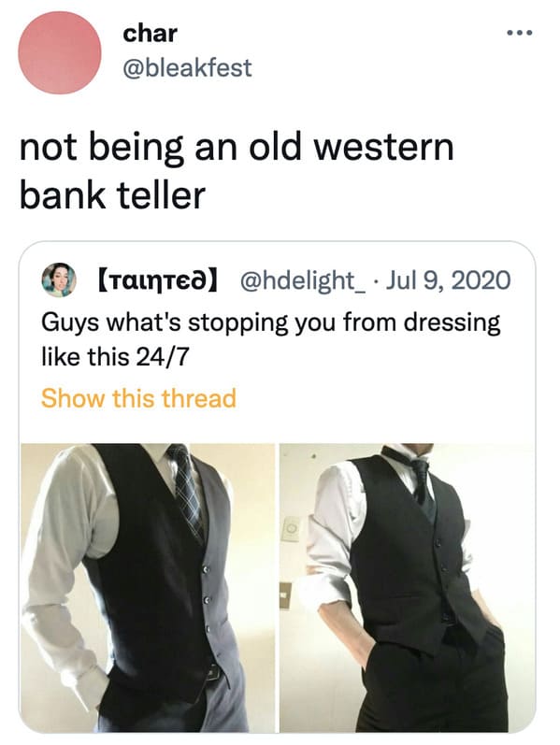
Task: Open the three-dot more options menu
Action: point(520,33)
